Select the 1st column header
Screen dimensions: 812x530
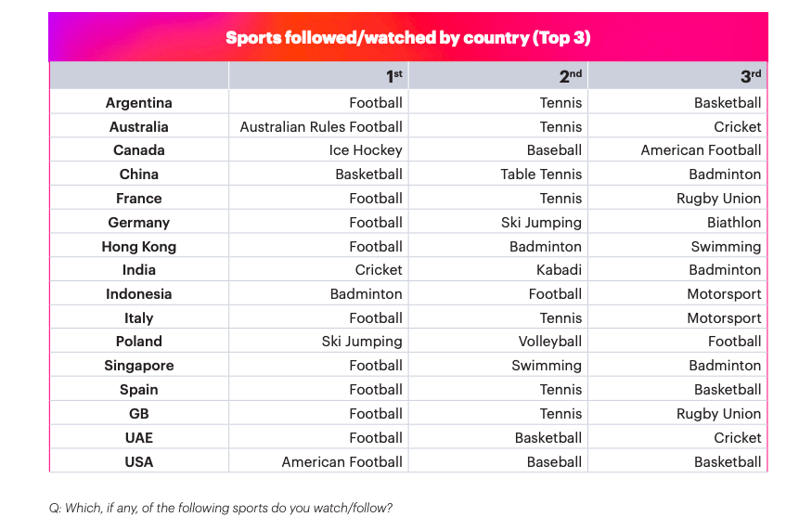pyautogui.click(x=394, y=77)
